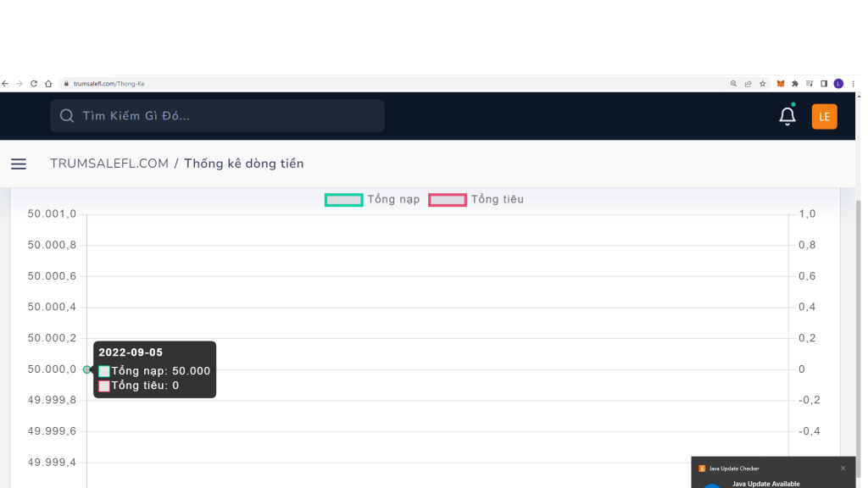Image resolution: width=868 pixels, height=488 pixels.
Task: Toggle the Tổng tiêu legend series
Action: tap(476, 200)
